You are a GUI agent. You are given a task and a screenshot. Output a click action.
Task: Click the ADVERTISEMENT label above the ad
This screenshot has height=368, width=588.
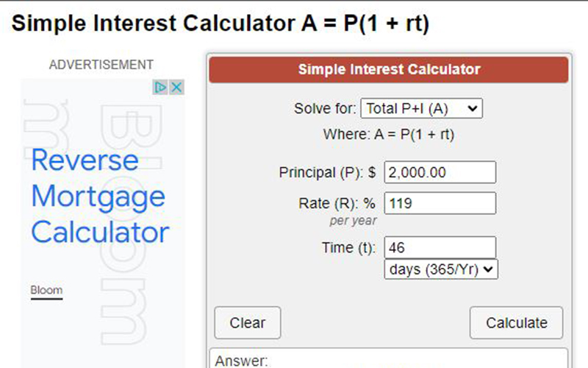click(101, 65)
